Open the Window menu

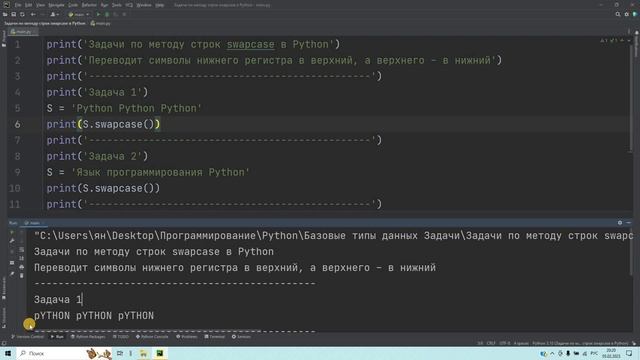point(144,5)
